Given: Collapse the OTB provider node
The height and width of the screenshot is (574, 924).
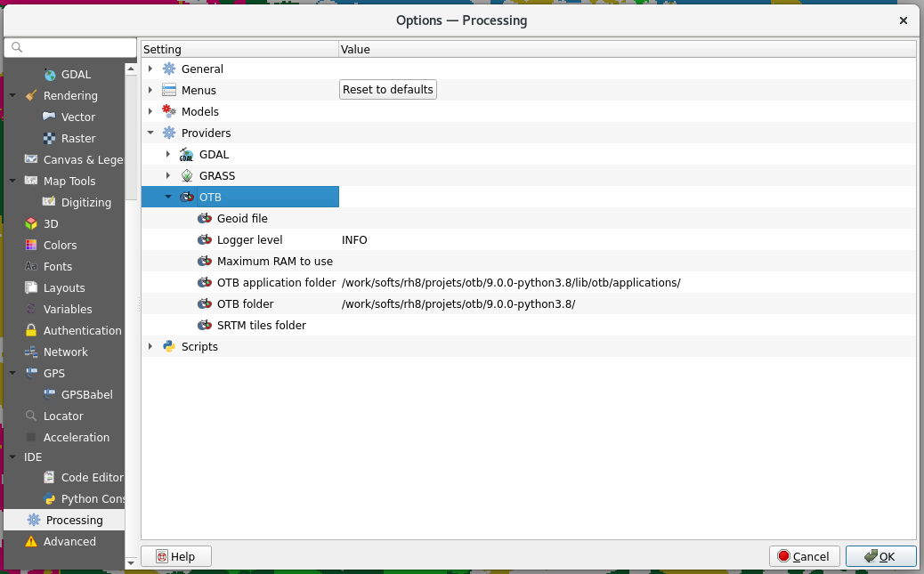Looking at the screenshot, I should 167,197.
